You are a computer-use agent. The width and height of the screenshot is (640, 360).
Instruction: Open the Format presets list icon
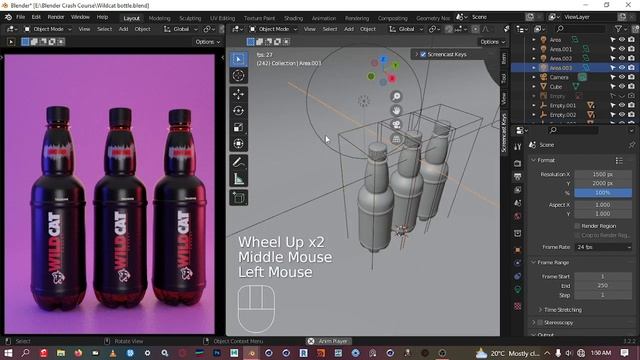619,160
